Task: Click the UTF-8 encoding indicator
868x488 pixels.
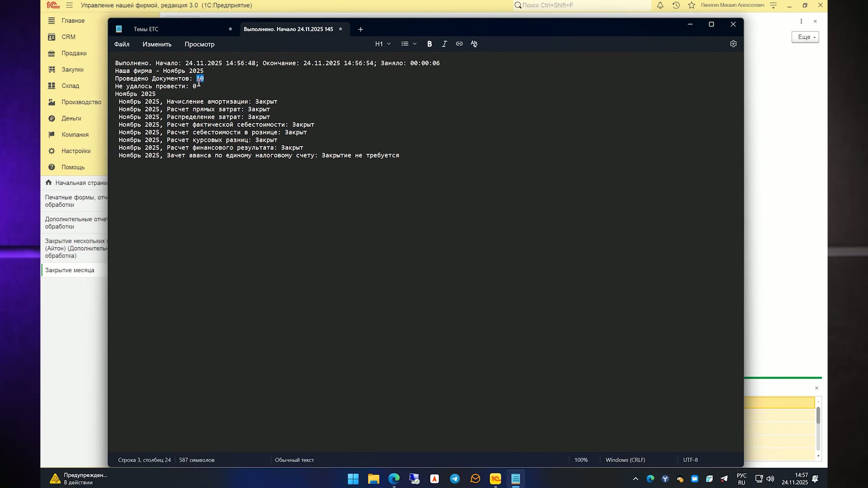Action: [690, 460]
